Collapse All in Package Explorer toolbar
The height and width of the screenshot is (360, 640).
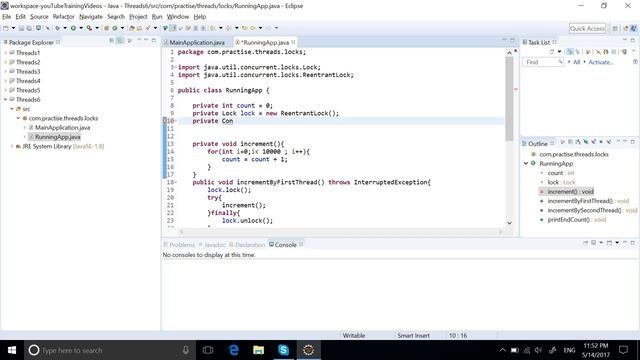(111, 40)
